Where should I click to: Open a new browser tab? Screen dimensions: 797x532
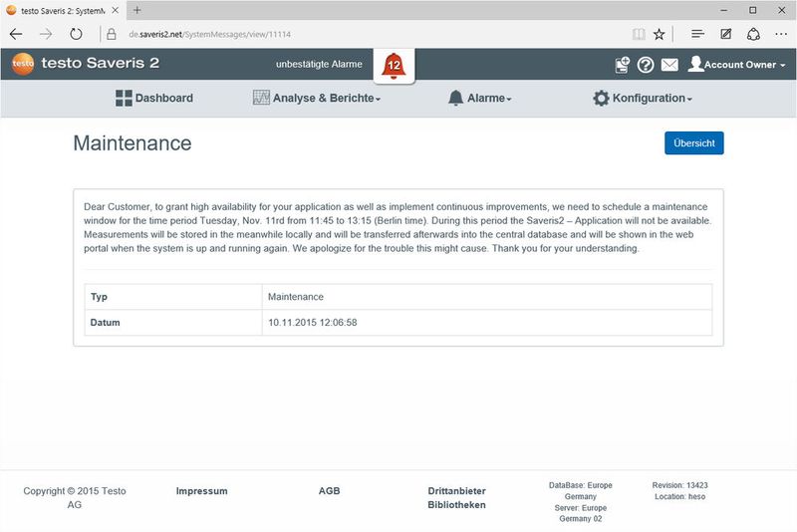tap(136, 10)
